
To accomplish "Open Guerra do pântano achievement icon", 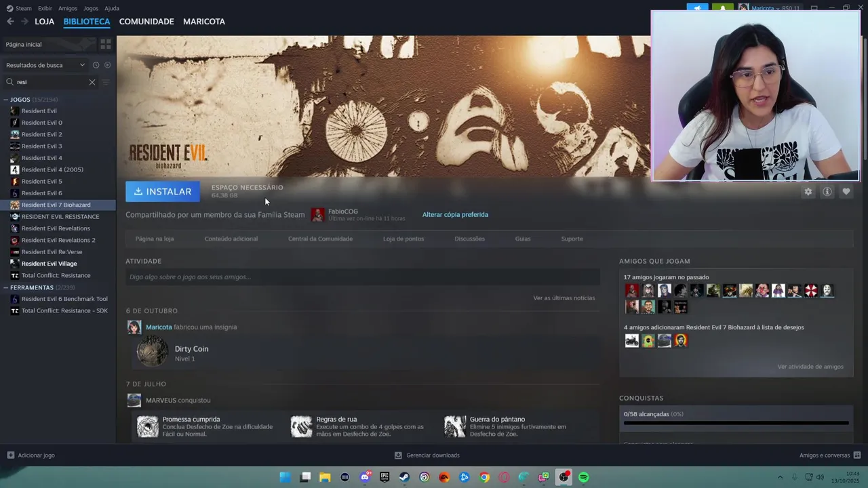I will [455, 426].
